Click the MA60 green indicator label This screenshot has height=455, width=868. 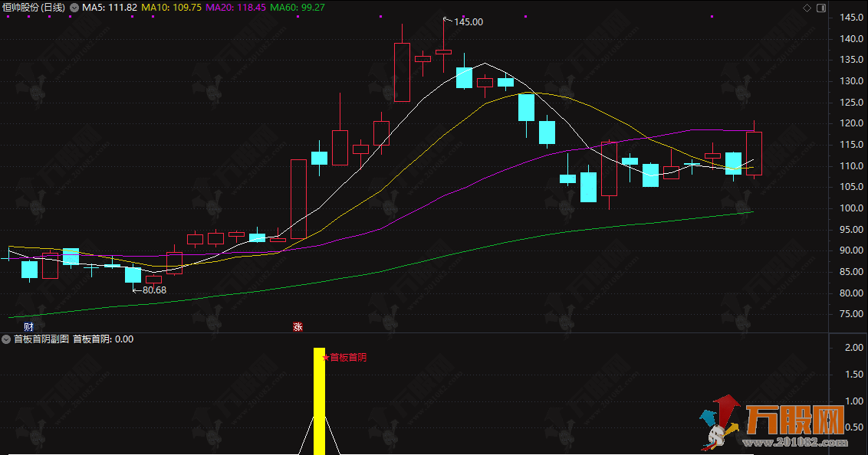click(x=298, y=8)
